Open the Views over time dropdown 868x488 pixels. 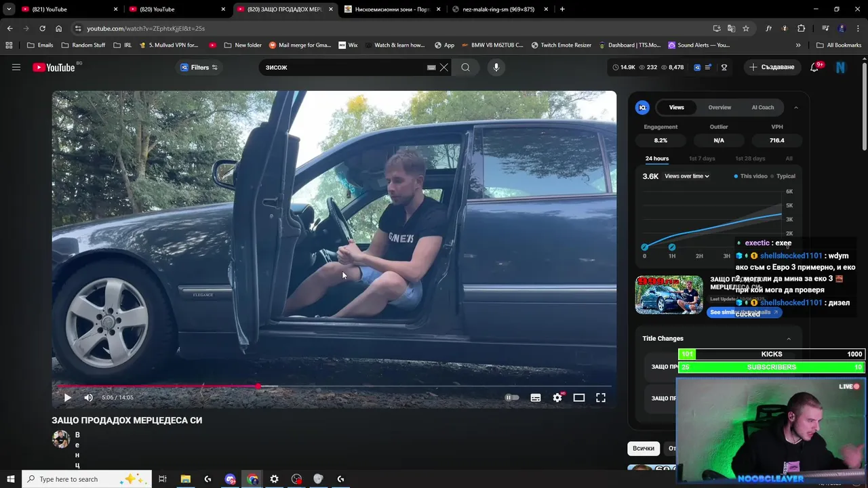tap(687, 176)
